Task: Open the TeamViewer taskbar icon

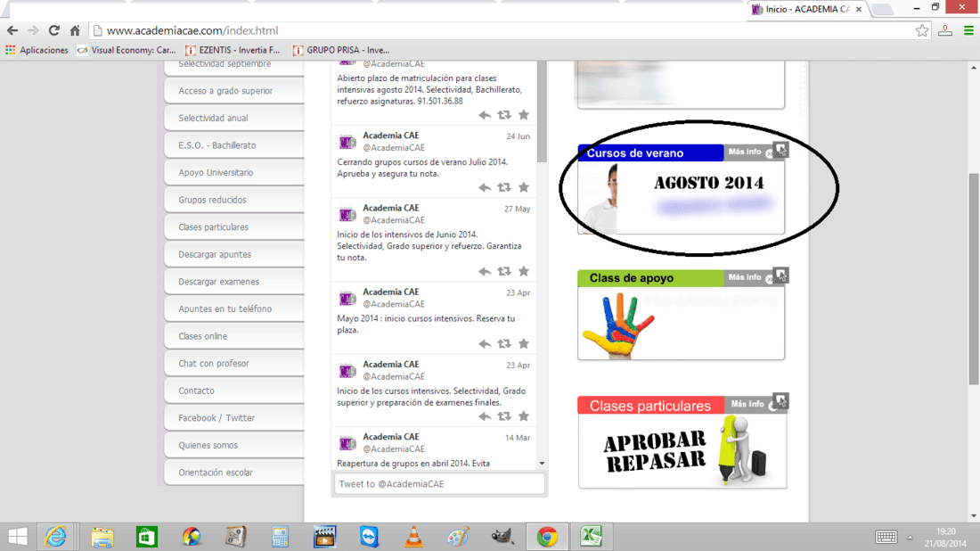Action: pos(369,537)
